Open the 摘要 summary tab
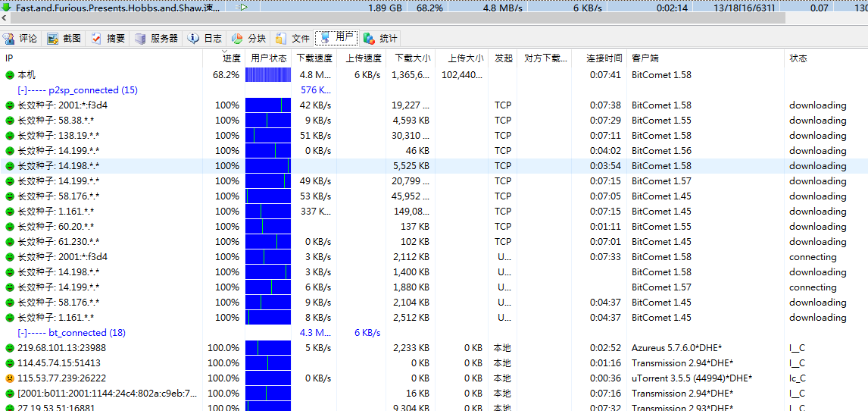 point(108,39)
